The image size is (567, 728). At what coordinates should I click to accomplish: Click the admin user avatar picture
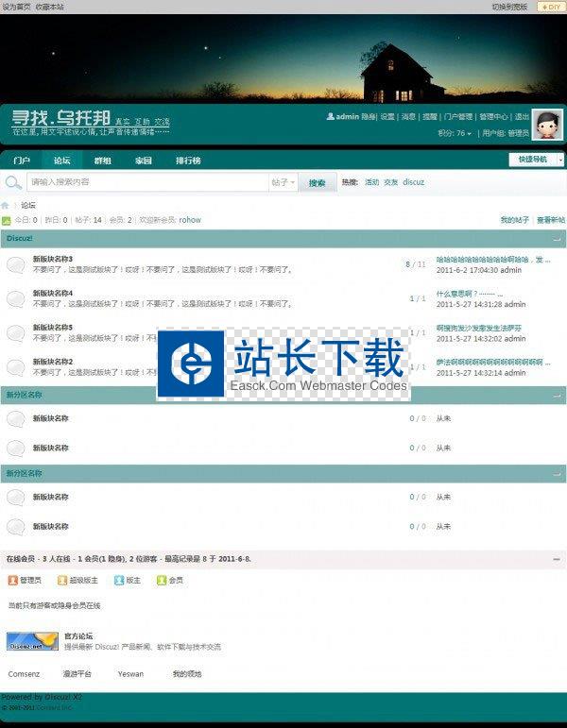pyautogui.click(x=546, y=125)
